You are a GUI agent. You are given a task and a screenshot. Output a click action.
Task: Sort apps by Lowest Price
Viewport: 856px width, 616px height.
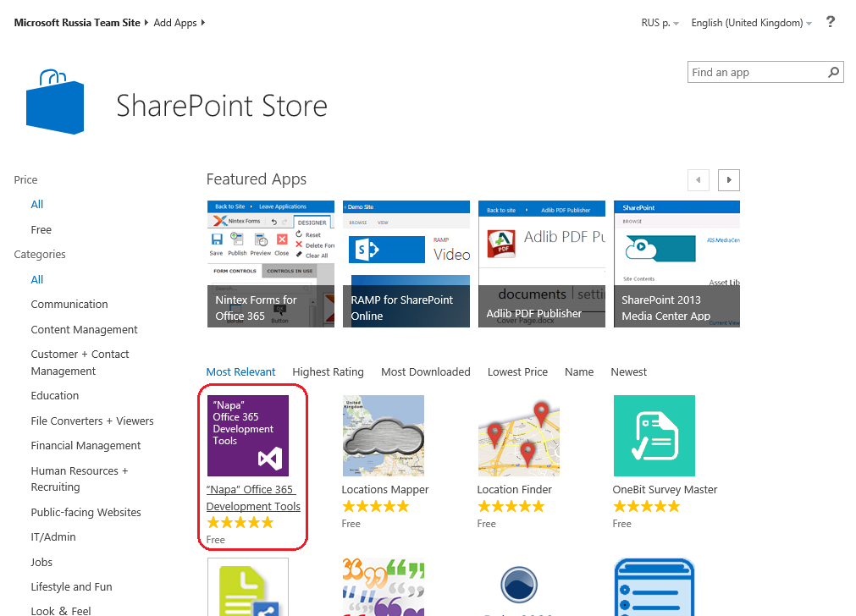pyautogui.click(x=516, y=371)
